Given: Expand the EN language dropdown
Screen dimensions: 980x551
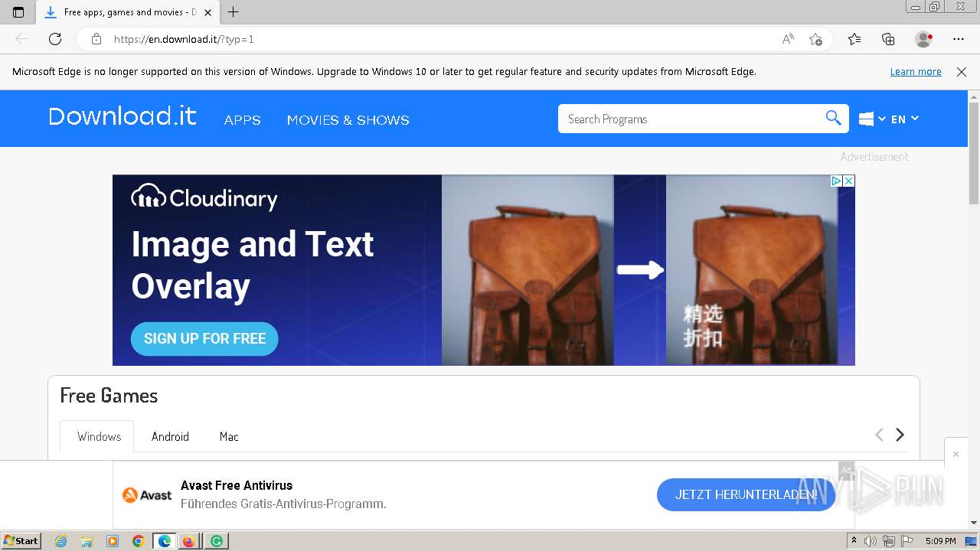Looking at the screenshot, I should tap(905, 119).
